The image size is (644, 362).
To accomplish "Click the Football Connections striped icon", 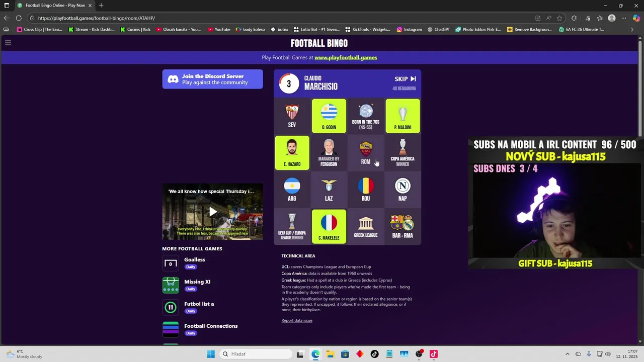I will click(171, 329).
